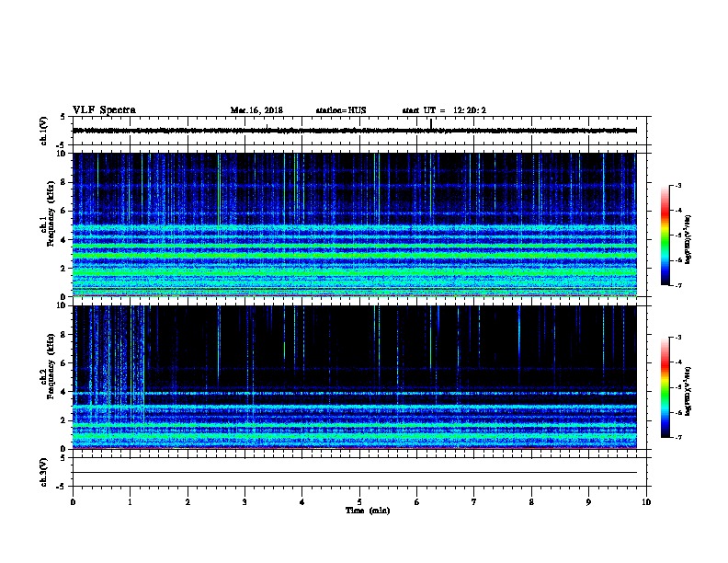Click the time axis tick label "1"
The height and width of the screenshot is (563, 728).
tap(130, 502)
